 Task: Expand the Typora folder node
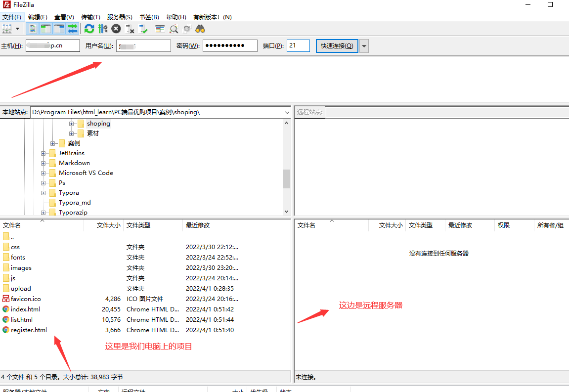tap(43, 193)
